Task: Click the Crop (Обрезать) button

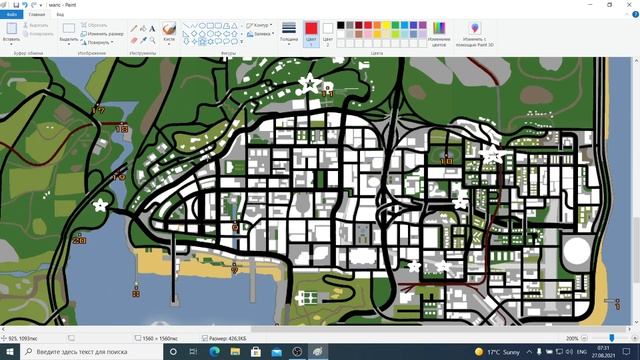Action: [x=94, y=25]
